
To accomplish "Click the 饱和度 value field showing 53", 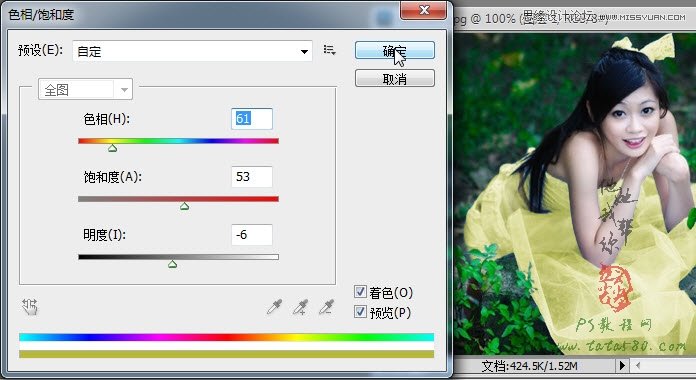I will click(x=252, y=177).
